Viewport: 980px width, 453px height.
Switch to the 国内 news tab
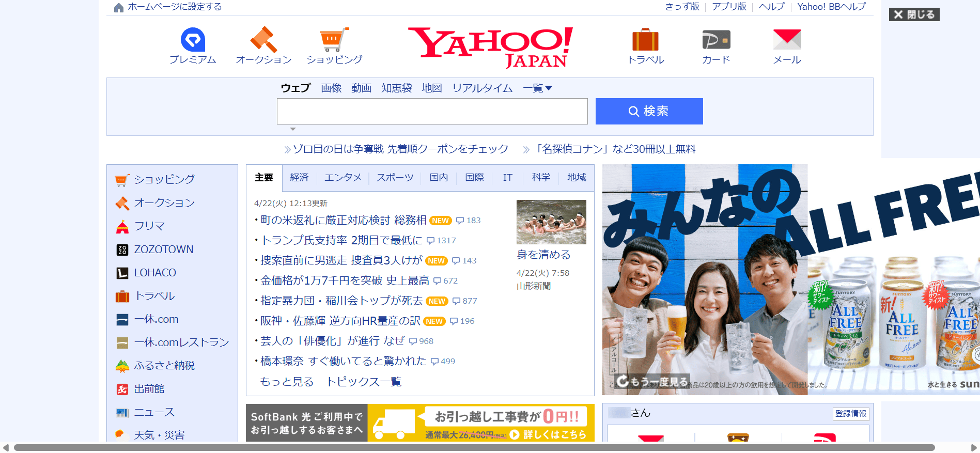(x=439, y=178)
